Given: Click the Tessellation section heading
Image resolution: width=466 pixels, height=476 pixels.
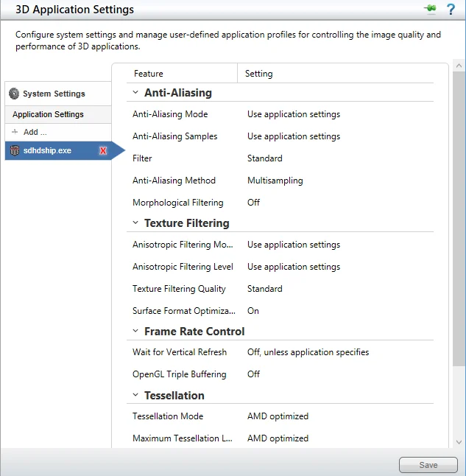Looking at the screenshot, I should [174, 396].
